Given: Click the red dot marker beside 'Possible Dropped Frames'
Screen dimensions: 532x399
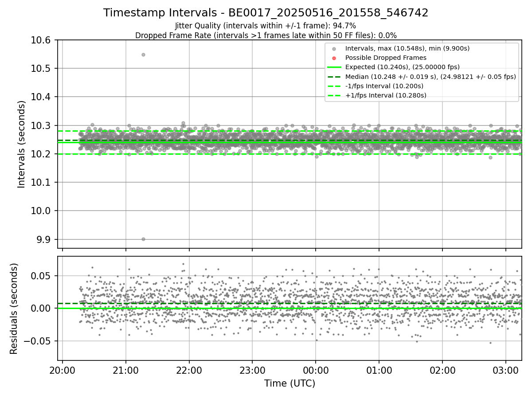Looking at the screenshot, I should (334, 58).
